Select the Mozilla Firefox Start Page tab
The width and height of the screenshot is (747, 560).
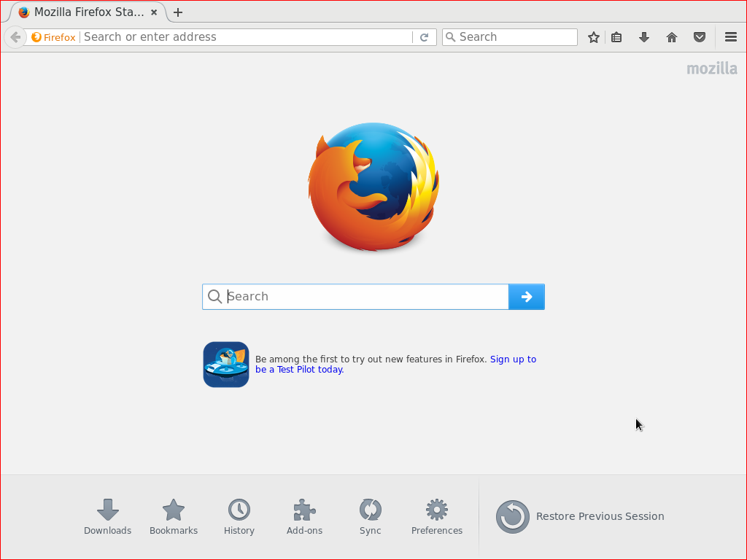(88, 12)
